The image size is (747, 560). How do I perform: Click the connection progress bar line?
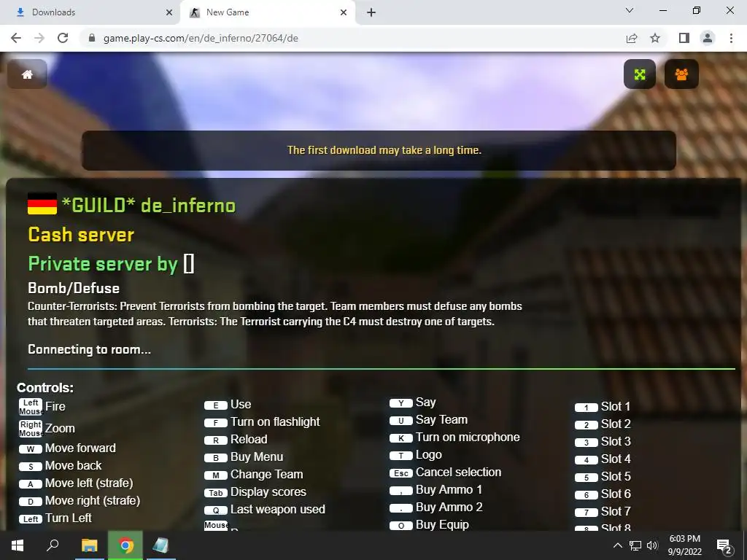click(381, 368)
